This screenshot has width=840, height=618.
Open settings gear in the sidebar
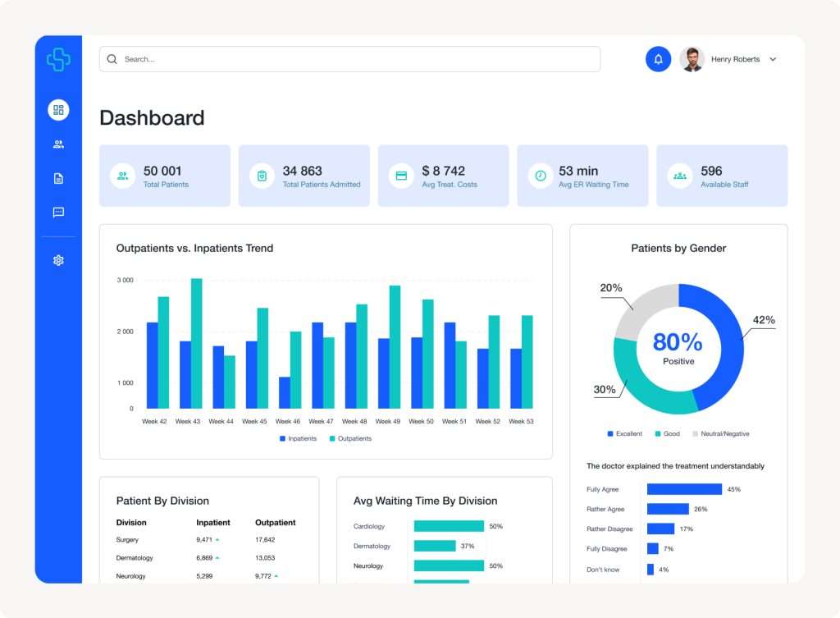(x=58, y=260)
